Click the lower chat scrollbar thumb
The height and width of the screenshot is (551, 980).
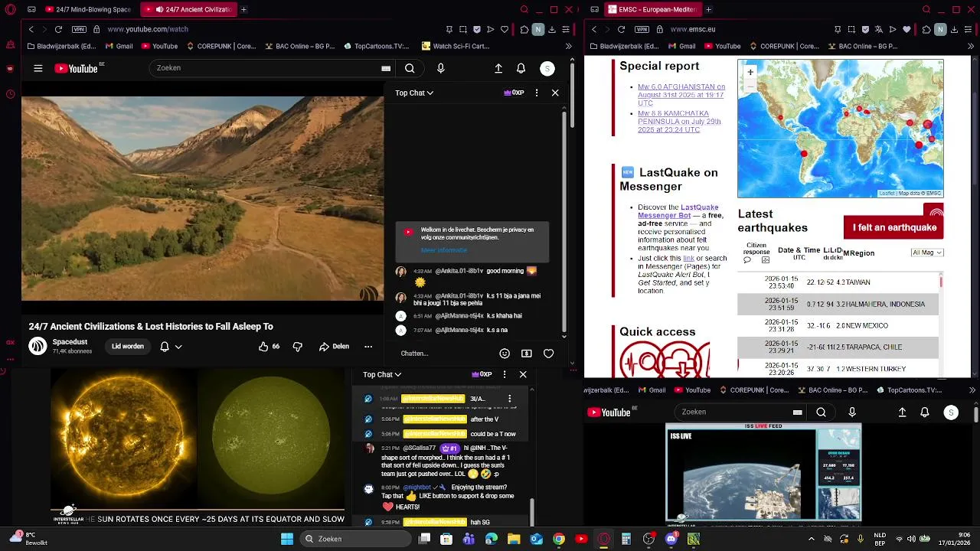[x=532, y=512]
